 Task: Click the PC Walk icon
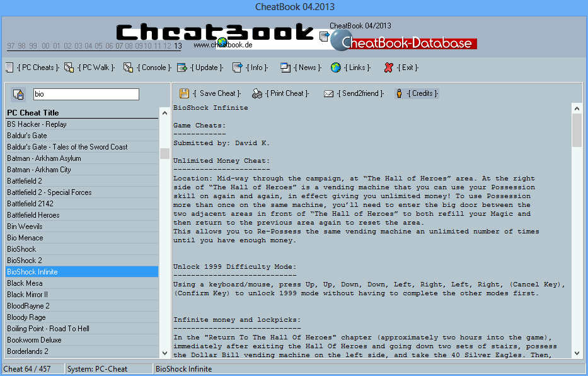pos(69,68)
